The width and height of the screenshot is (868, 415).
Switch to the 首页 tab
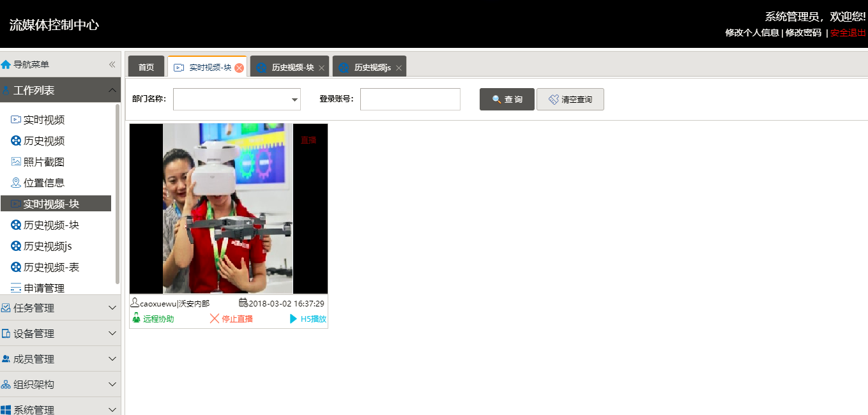pos(146,67)
